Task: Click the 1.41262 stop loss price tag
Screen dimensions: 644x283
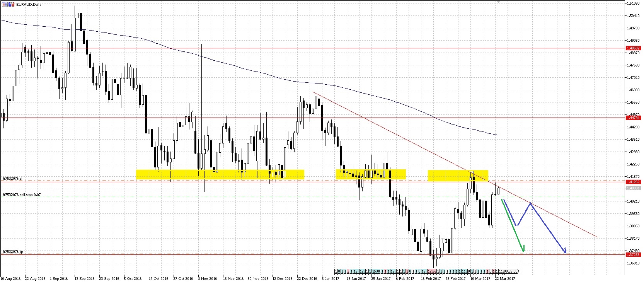Action: [632, 182]
